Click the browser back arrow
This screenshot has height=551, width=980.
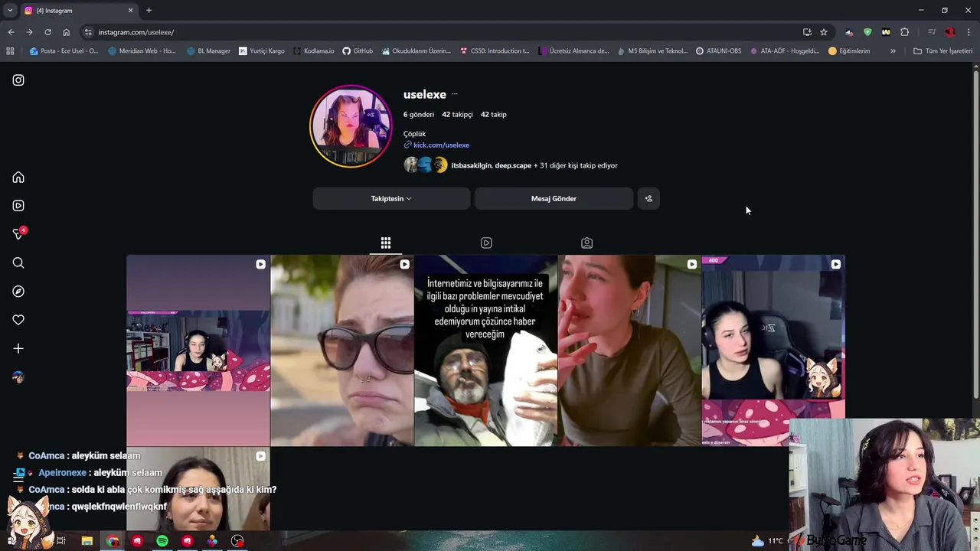11,32
